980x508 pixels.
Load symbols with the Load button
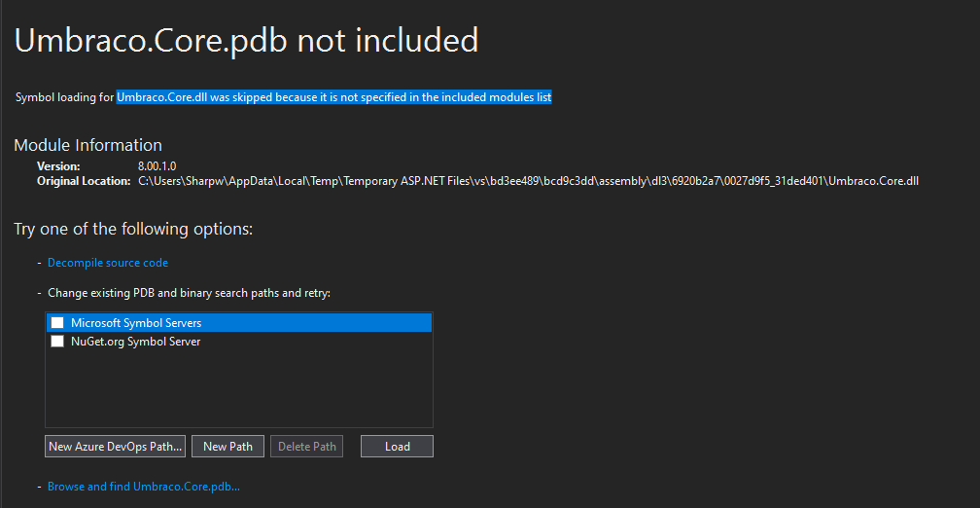tap(397, 446)
